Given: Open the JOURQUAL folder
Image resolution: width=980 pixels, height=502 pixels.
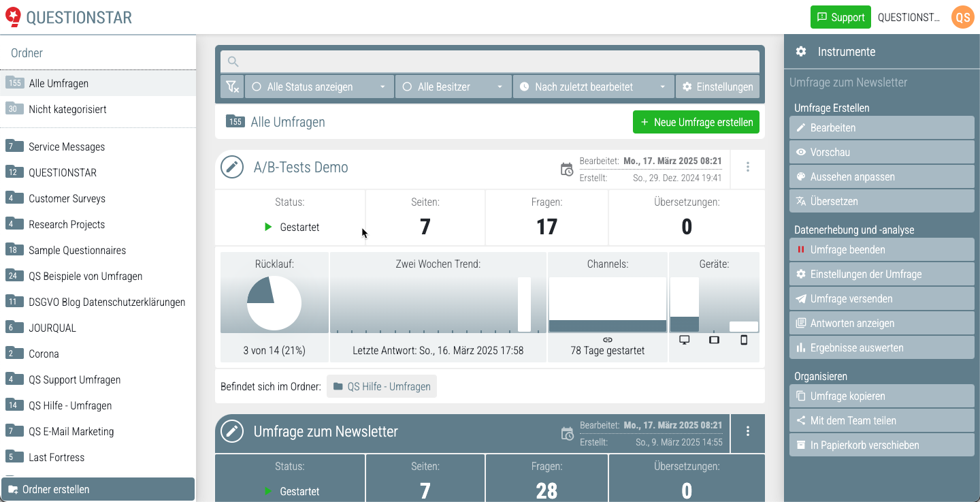Looking at the screenshot, I should [x=98, y=328].
